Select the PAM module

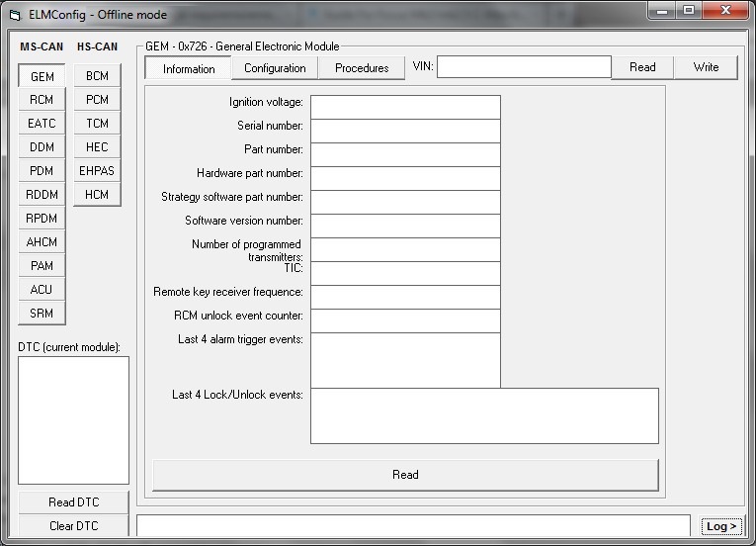(42, 265)
